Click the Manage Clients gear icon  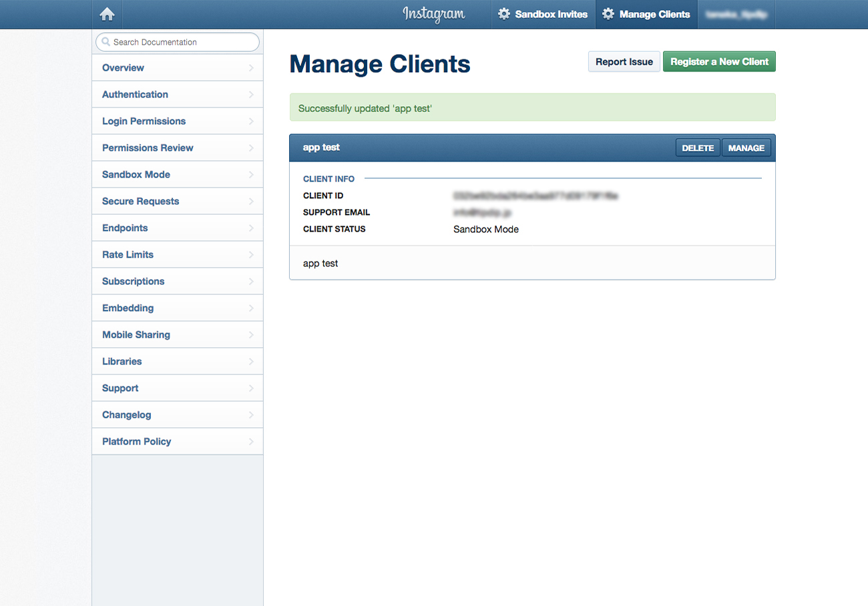point(608,14)
